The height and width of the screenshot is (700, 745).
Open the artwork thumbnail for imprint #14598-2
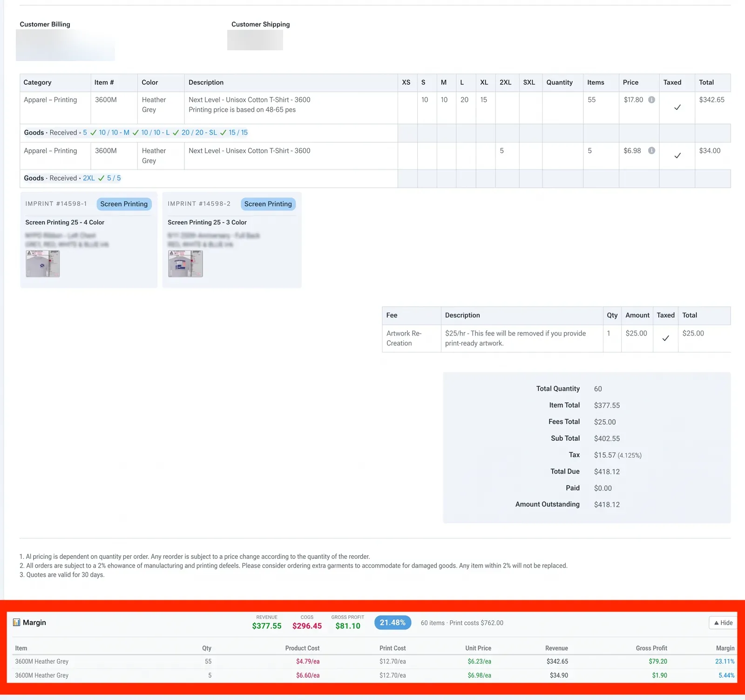(x=185, y=264)
